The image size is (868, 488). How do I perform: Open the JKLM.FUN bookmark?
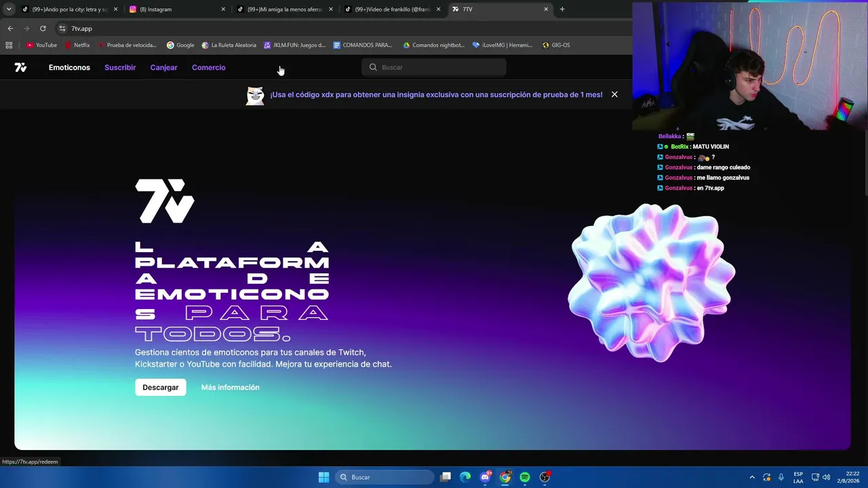pyautogui.click(x=295, y=45)
